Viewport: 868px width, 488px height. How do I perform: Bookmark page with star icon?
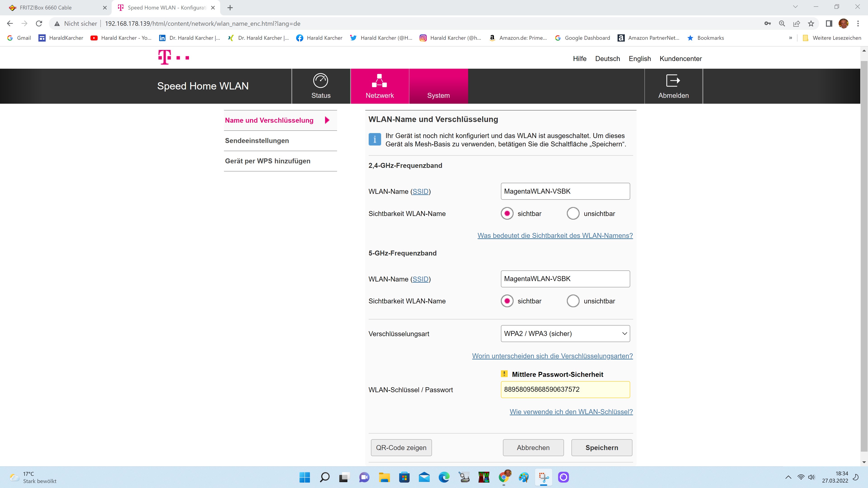[x=811, y=23]
